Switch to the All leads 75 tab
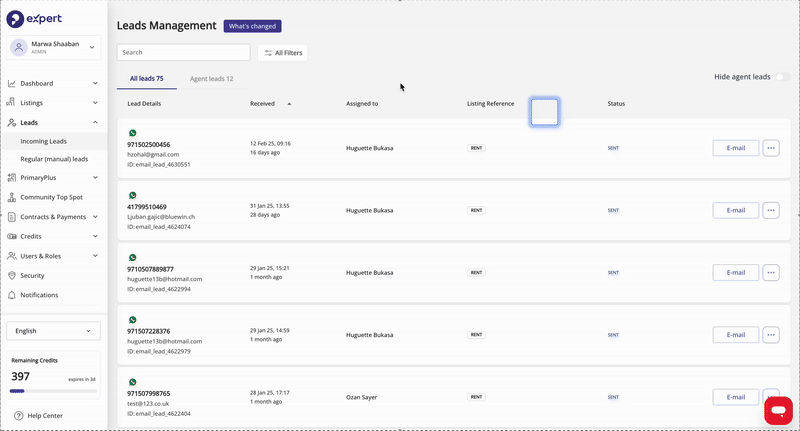Image resolution: width=800 pixels, height=431 pixels. pos(146,79)
